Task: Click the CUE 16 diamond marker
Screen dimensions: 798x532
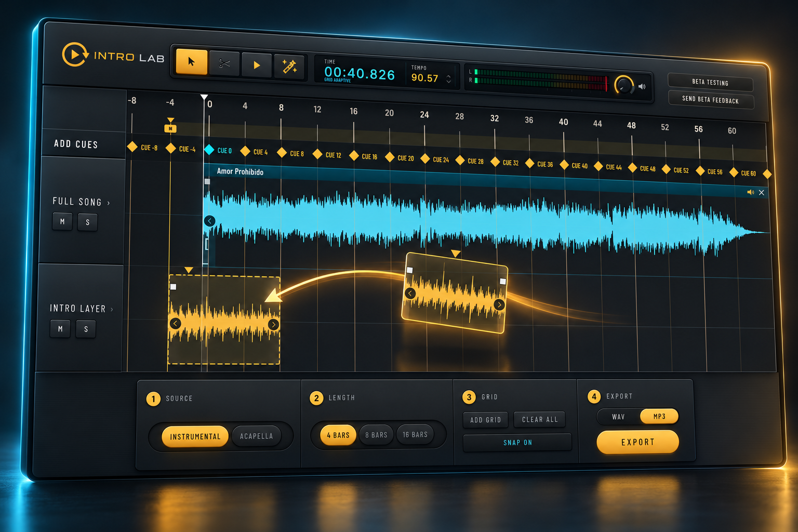Action: pyautogui.click(x=354, y=155)
